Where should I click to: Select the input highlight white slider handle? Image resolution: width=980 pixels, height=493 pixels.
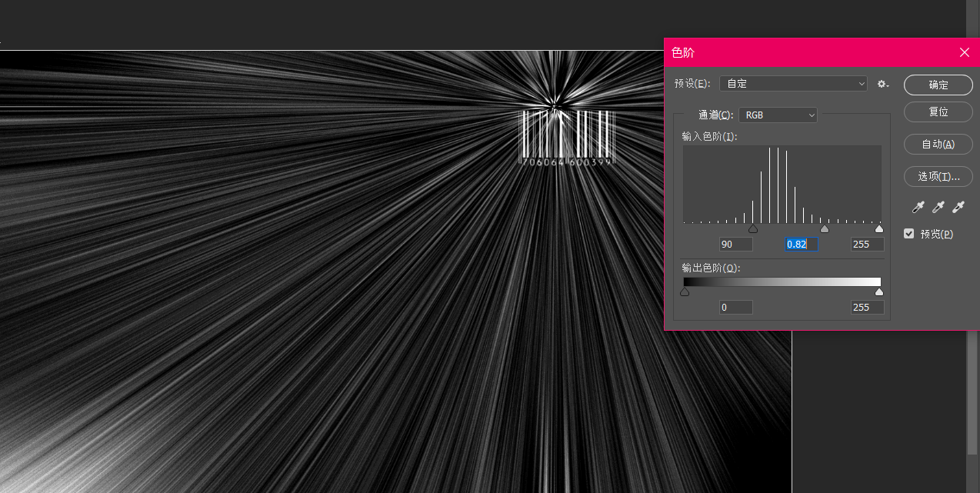tap(879, 229)
